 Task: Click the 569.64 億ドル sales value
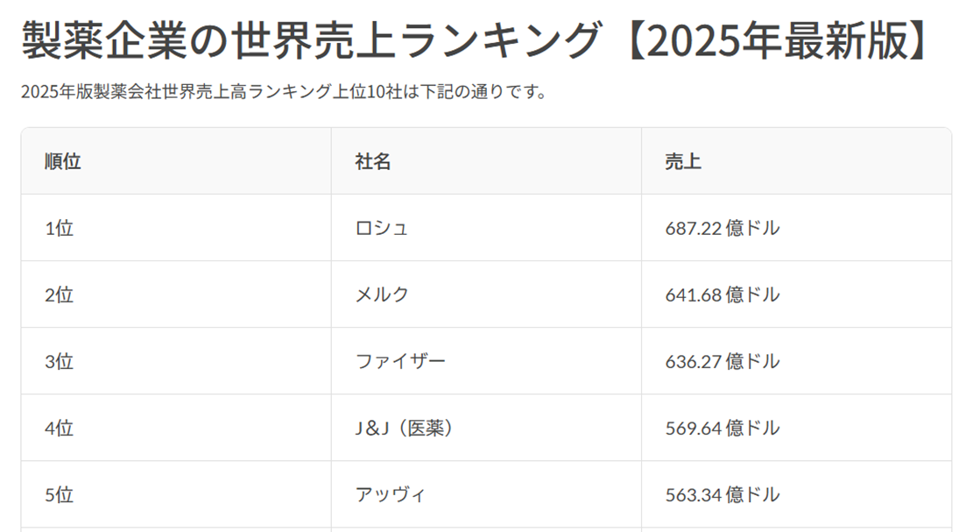(723, 428)
